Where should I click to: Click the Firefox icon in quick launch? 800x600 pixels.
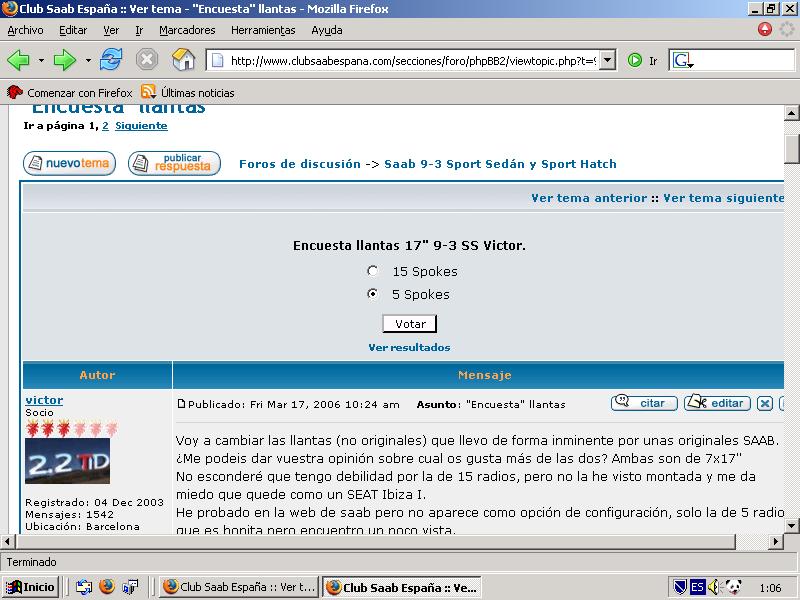point(107,587)
